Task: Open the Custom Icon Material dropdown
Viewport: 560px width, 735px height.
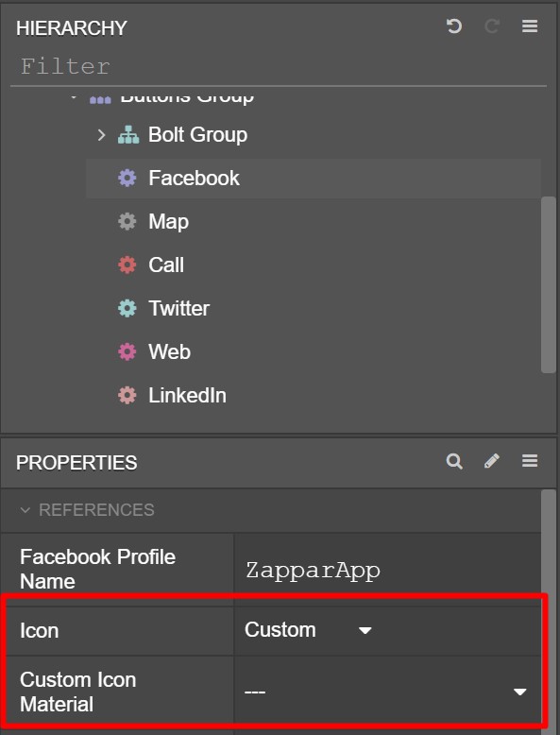Action: pyautogui.click(x=387, y=692)
